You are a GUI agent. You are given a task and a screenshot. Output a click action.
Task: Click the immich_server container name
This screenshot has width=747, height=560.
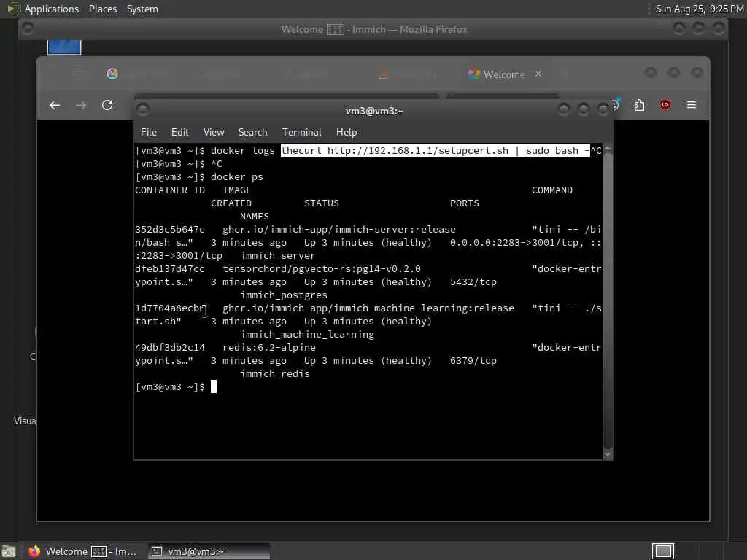[x=278, y=256]
